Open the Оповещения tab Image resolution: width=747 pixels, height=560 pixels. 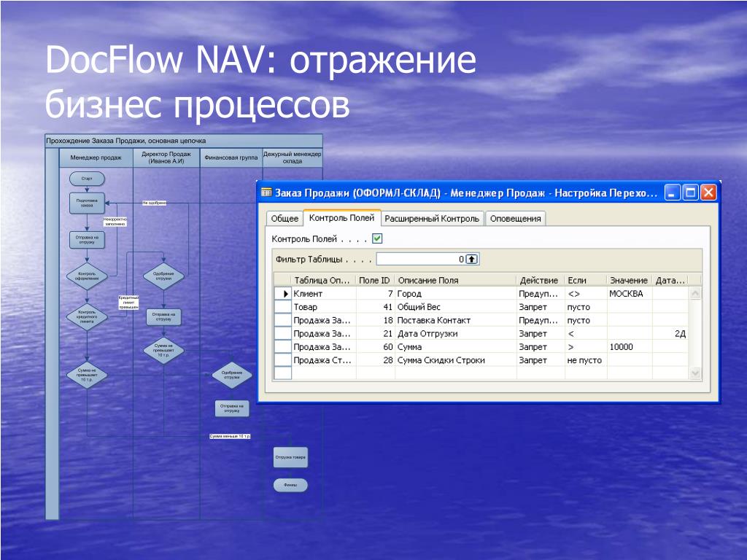point(516,219)
